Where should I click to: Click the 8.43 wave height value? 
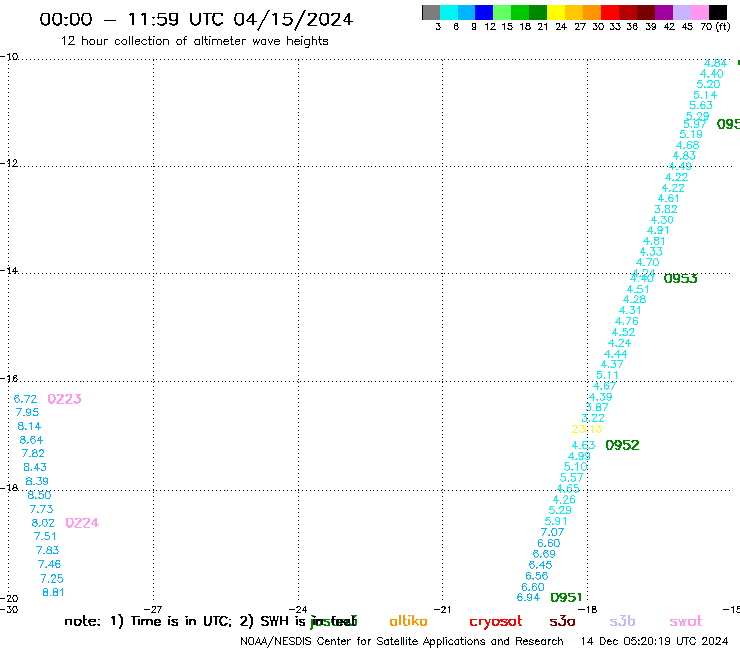[35, 467]
